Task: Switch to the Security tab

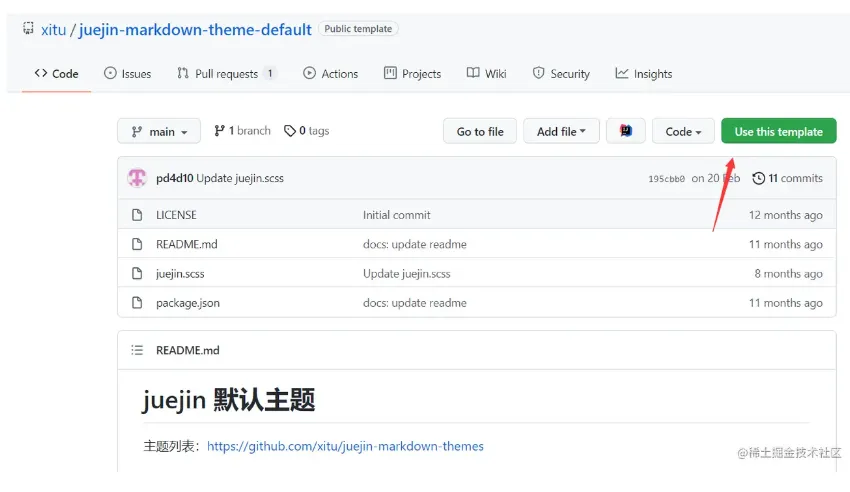Action: tap(561, 74)
